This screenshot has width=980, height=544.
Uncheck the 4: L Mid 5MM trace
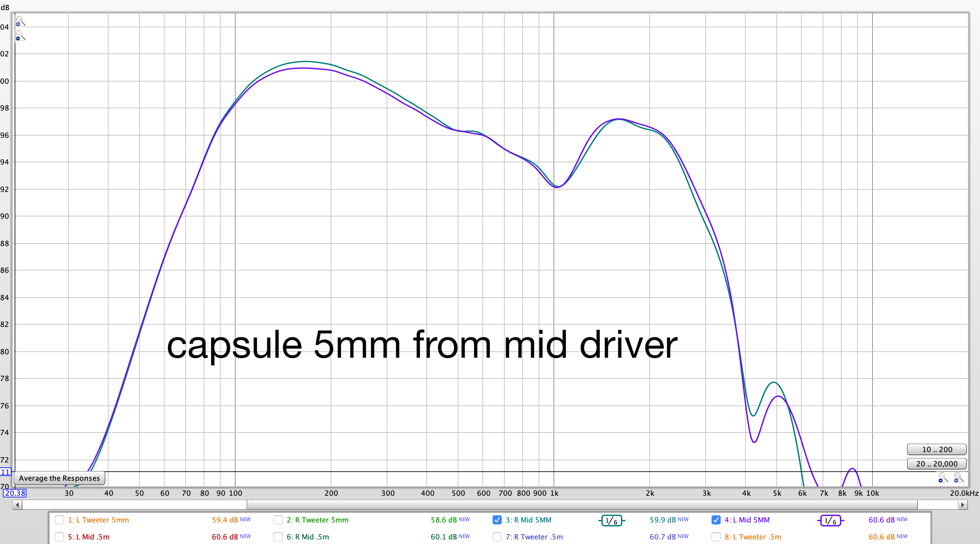point(716,520)
